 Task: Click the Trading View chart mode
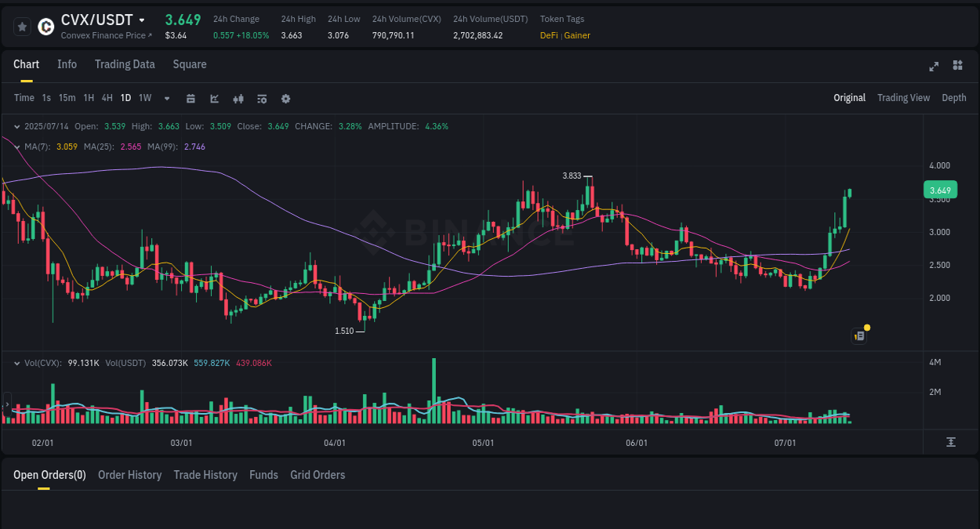[903, 97]
